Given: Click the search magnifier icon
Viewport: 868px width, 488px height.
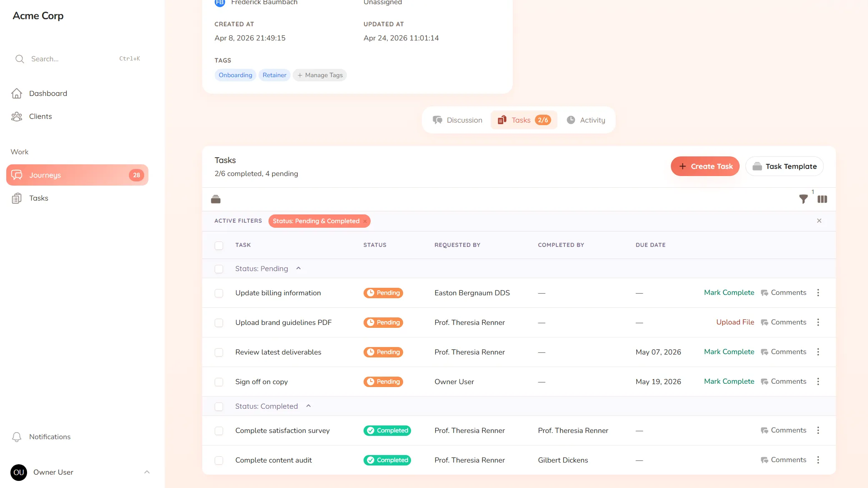Looking at the screenshot, I should 20,59.
